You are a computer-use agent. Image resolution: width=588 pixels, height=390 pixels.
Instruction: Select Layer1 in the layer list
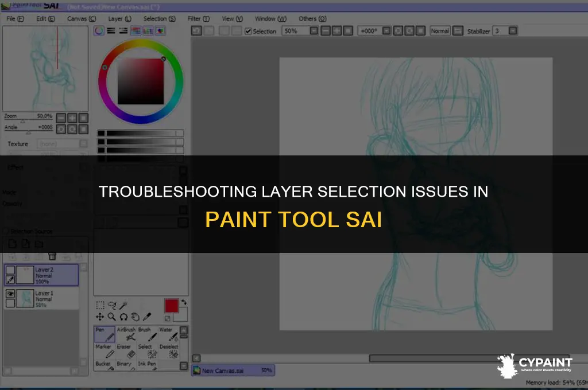[42, 298]
